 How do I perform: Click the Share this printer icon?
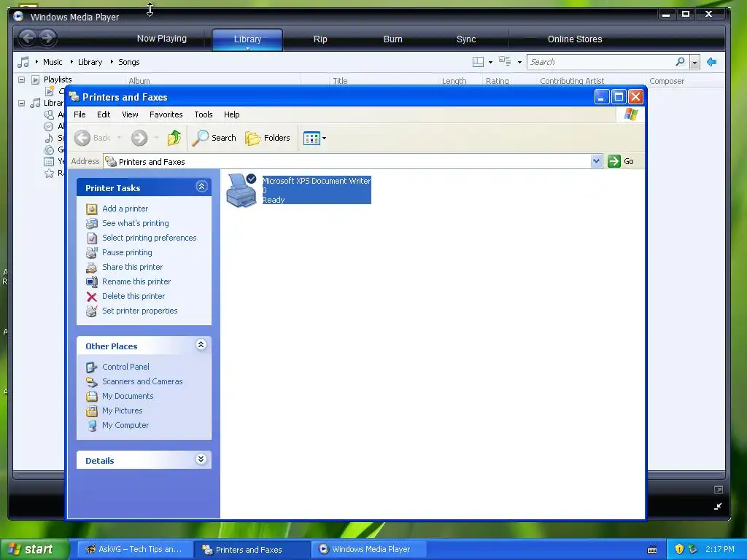(91, 267)
